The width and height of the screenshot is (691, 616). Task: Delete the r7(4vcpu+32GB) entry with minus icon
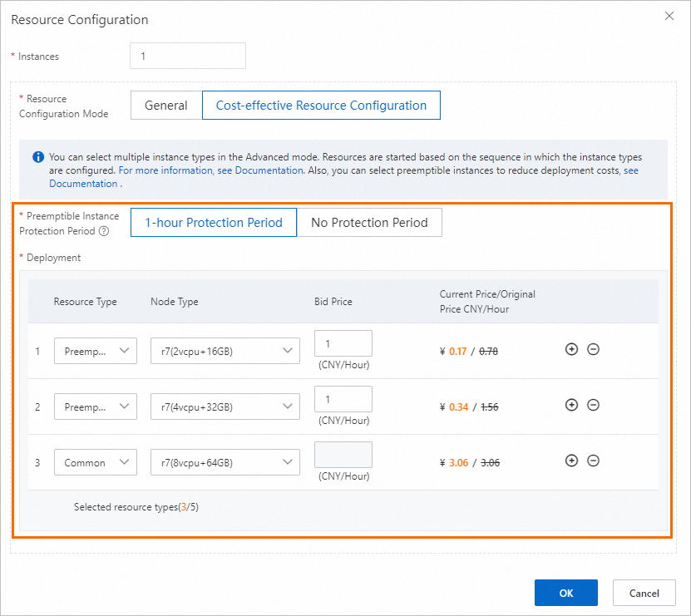[x=593, y=405]
